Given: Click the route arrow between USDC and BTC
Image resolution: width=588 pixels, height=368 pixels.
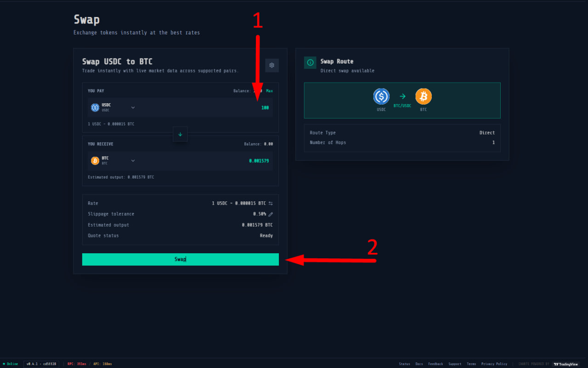Looking at the screenshot, I should point(402,96).
